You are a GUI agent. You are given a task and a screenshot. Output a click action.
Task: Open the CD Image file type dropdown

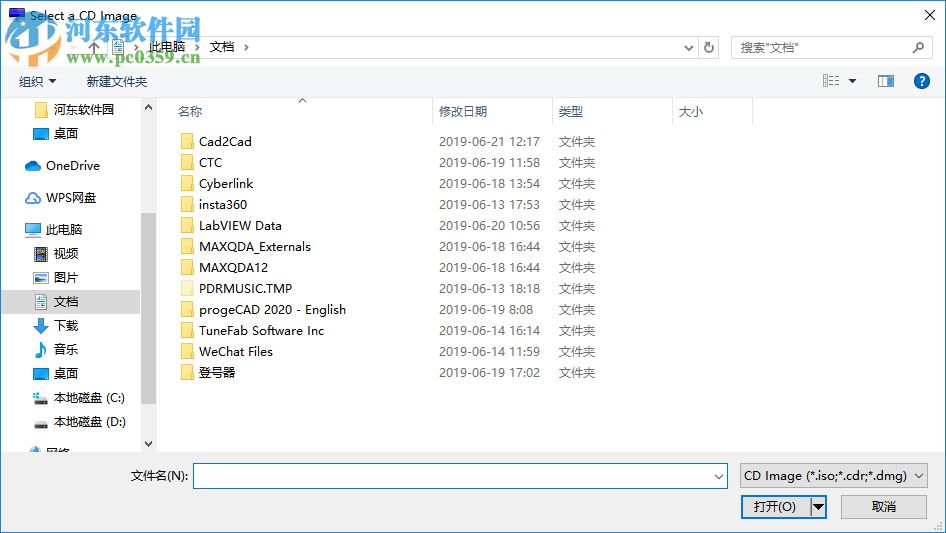pos(833,476)
